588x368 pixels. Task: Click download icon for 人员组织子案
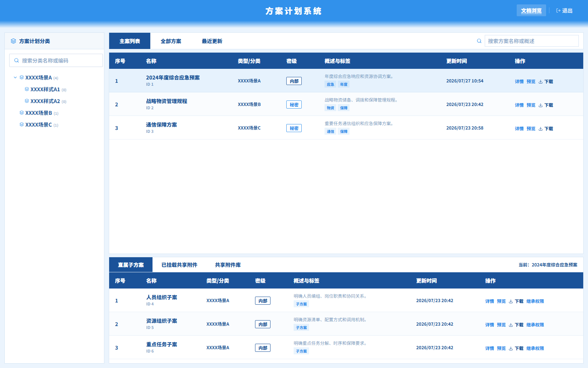[x=511, y=301]
